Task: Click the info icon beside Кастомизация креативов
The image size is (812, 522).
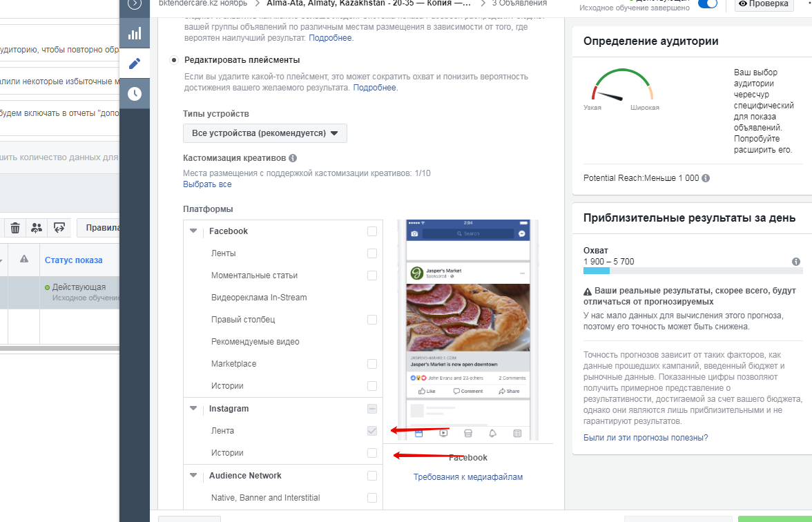Action: [x=293, y=158]
